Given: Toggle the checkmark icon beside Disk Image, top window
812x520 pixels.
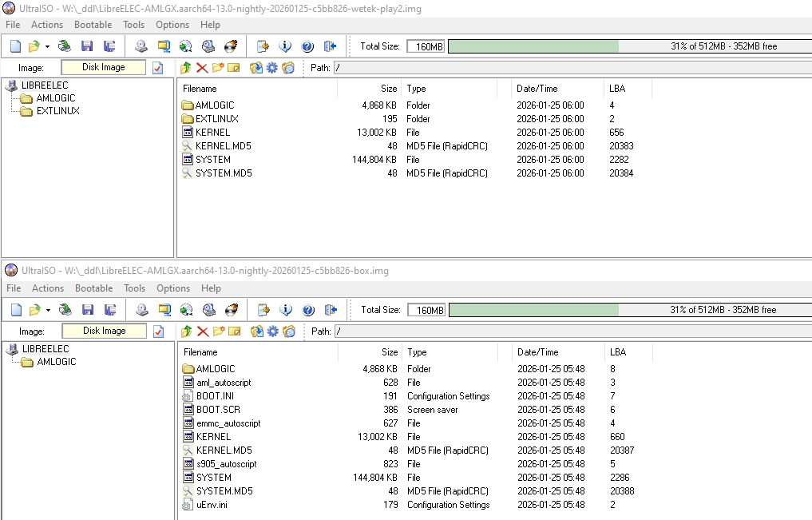Looking at the screenshot, I should point(158,68).
